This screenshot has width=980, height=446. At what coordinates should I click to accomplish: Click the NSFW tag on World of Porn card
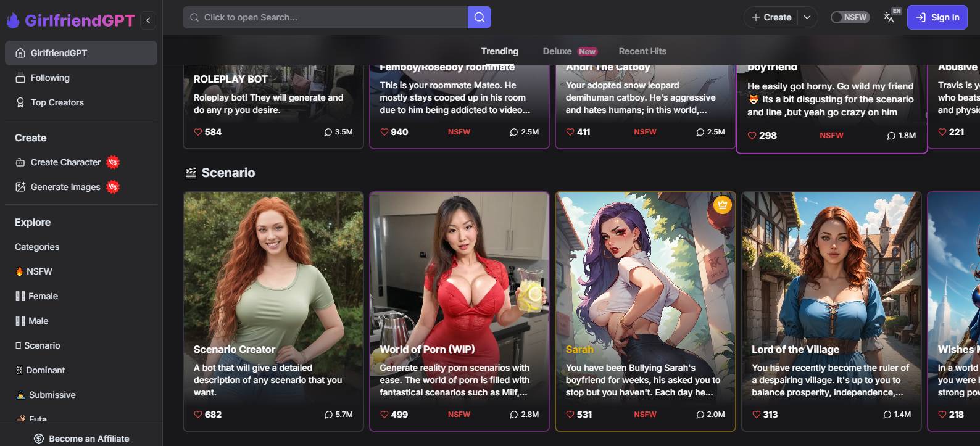coord(459,415)
